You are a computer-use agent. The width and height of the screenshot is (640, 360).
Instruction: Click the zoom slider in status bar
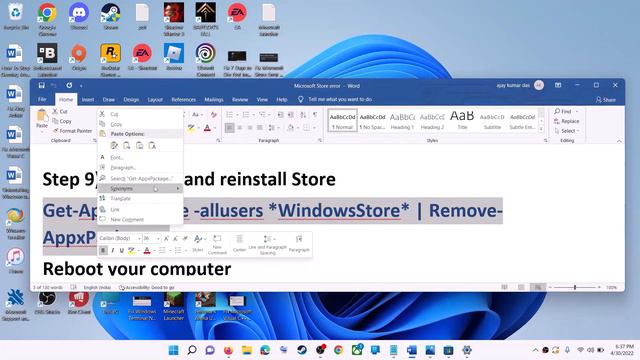click(575, 287)
